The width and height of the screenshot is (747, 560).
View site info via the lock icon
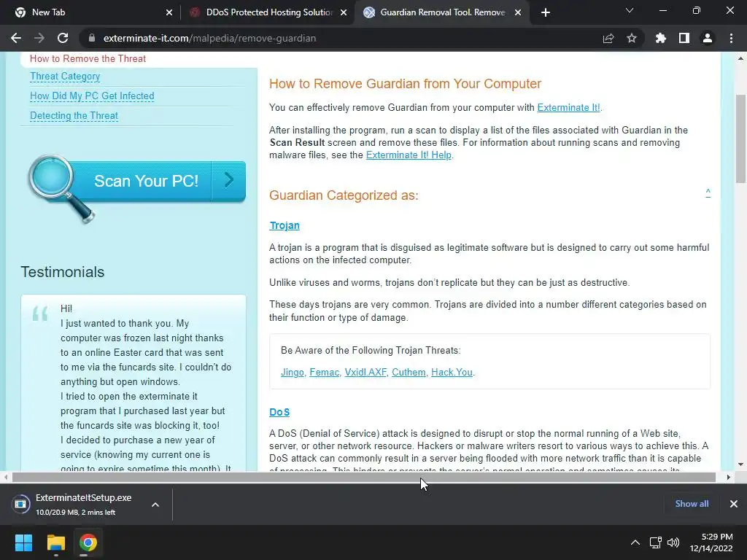pos(92,38)
